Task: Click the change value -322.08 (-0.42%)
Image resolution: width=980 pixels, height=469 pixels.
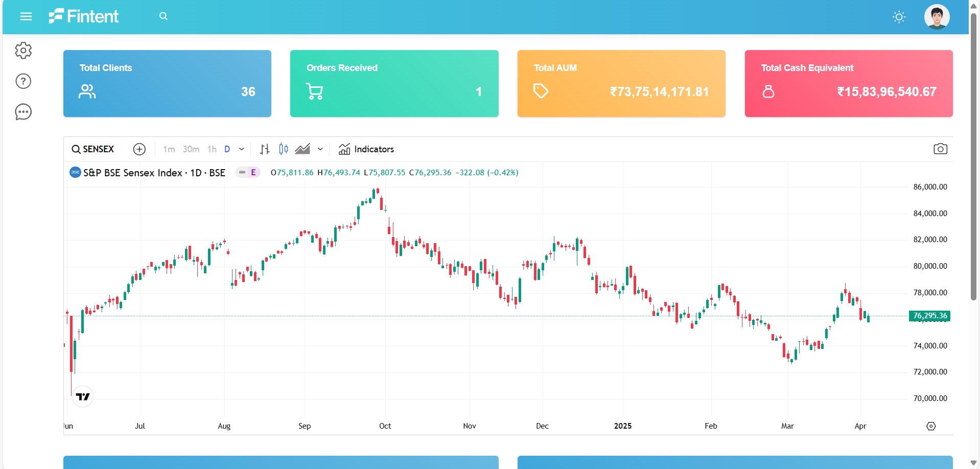Action: click(x=487, y=173)
